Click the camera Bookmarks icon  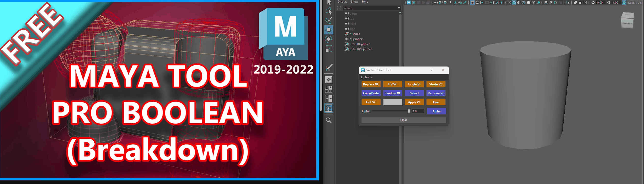point(450,3)
